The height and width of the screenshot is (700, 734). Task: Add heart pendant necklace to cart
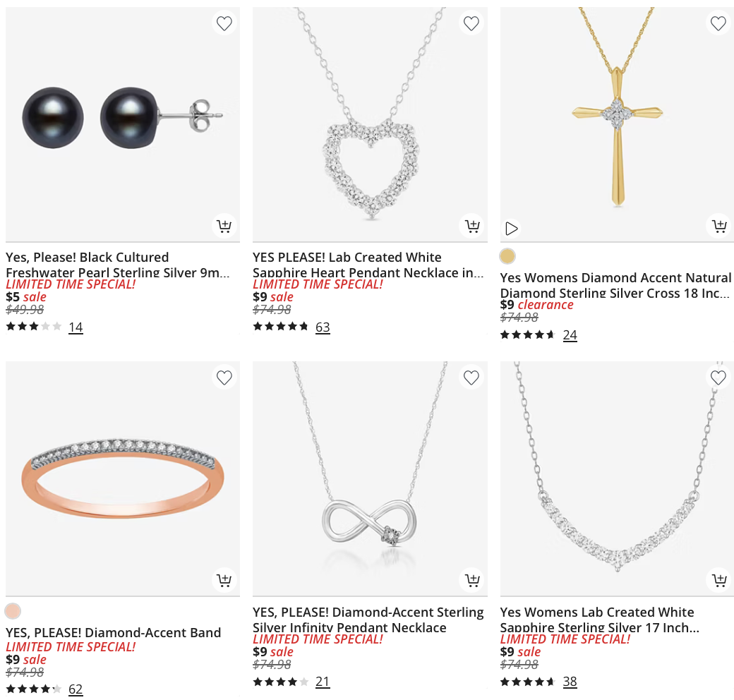pyautogui.click(x=471, y=226)
